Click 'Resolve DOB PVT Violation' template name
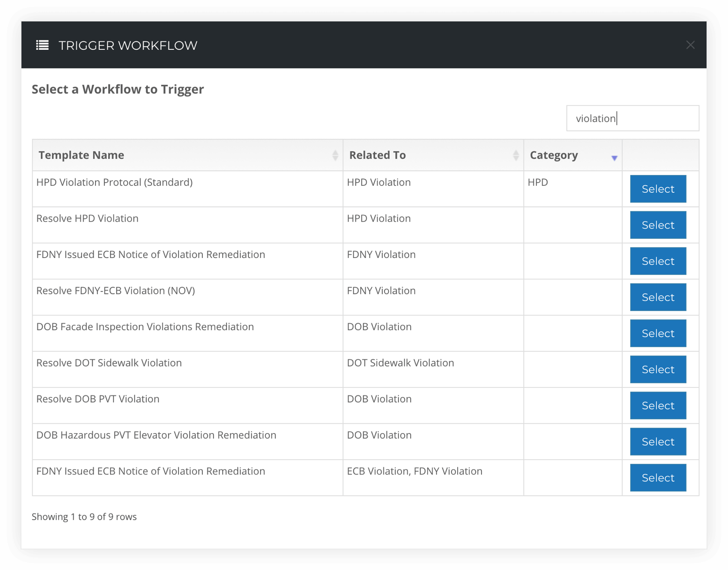 98,399
